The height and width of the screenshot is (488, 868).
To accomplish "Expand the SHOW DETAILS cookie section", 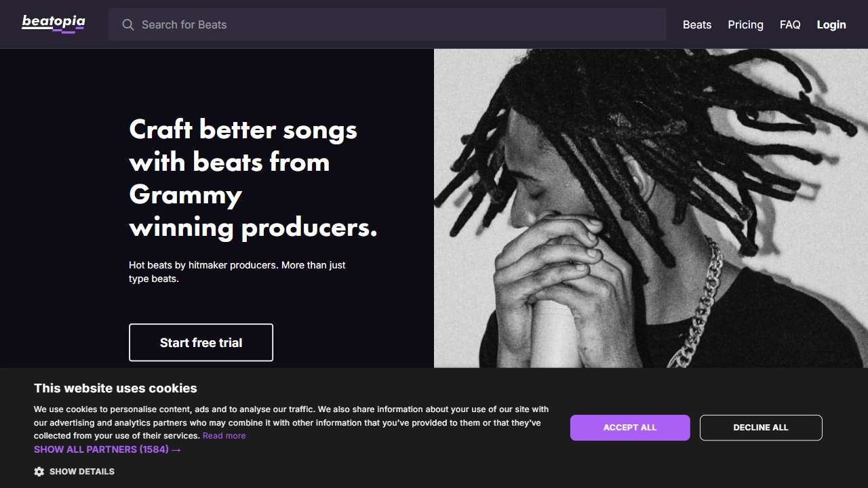I will tap(83, 471).
